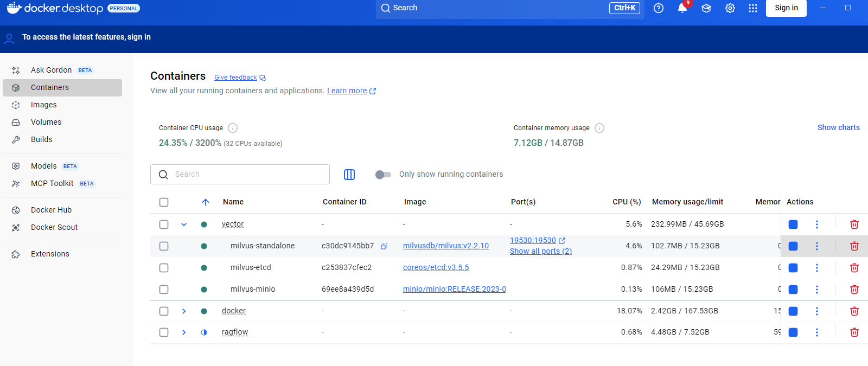Open the help question mark icon

659,8
